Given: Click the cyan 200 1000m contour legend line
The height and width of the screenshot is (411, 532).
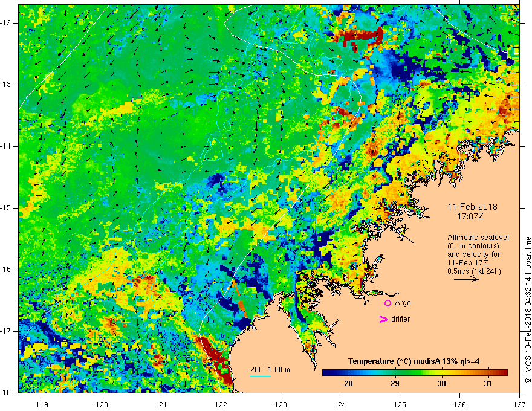Looking at the screenshot, I should (x=260, y=376).
